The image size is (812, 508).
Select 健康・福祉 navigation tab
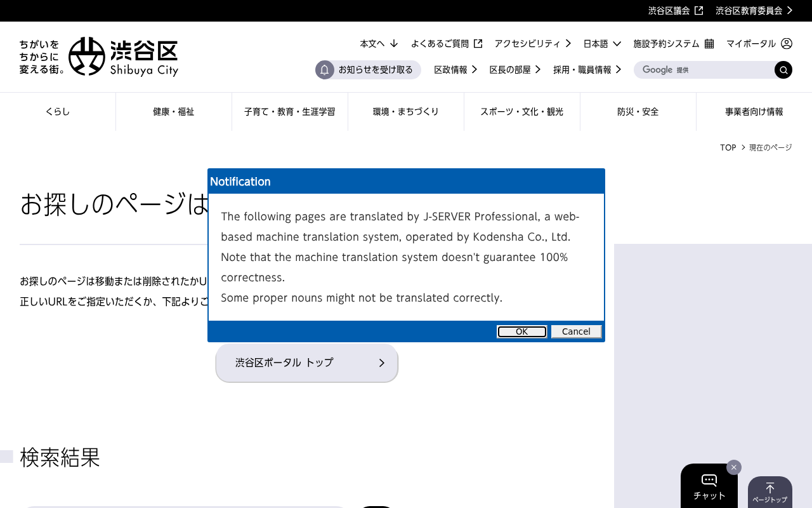174,112
